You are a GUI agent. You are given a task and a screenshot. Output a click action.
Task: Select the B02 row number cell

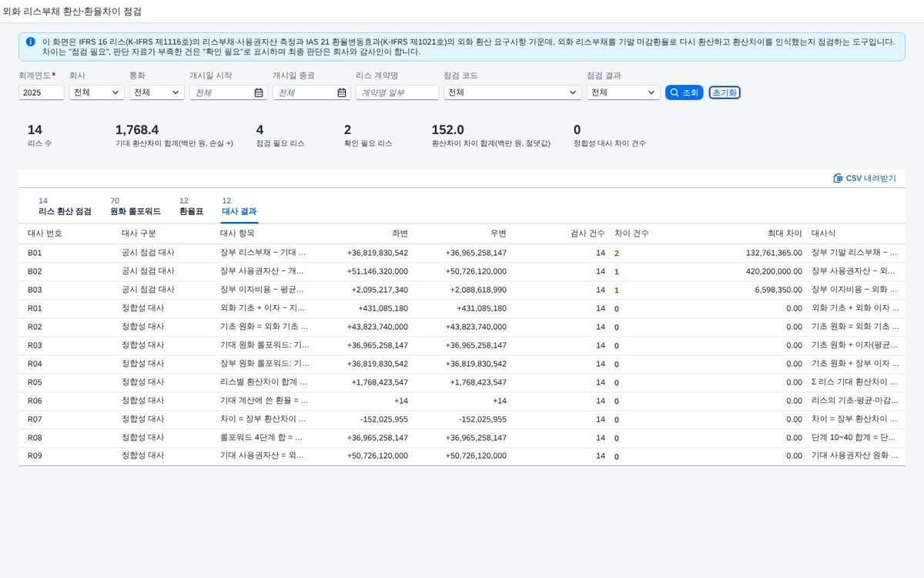click(35, 271)
